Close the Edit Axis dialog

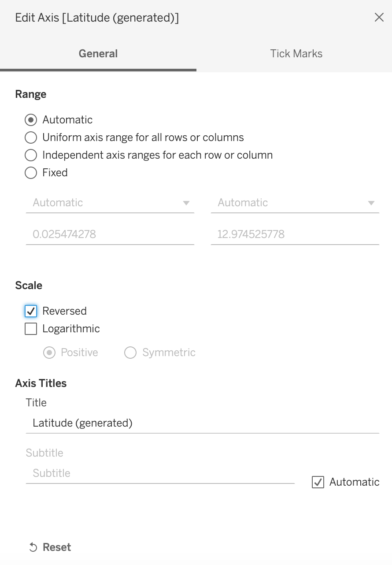pyautogui.click(x=379, y=18)
